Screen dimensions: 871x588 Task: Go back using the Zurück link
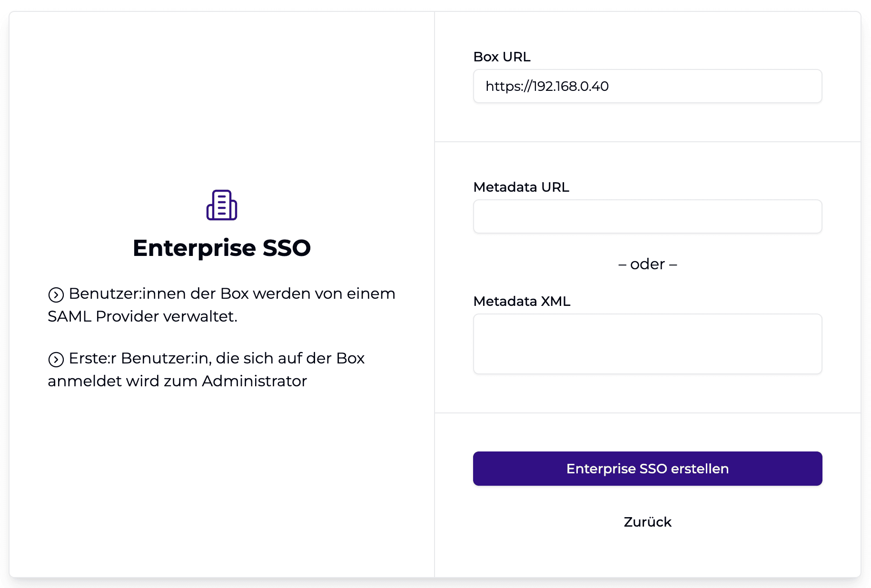[647, 522]
